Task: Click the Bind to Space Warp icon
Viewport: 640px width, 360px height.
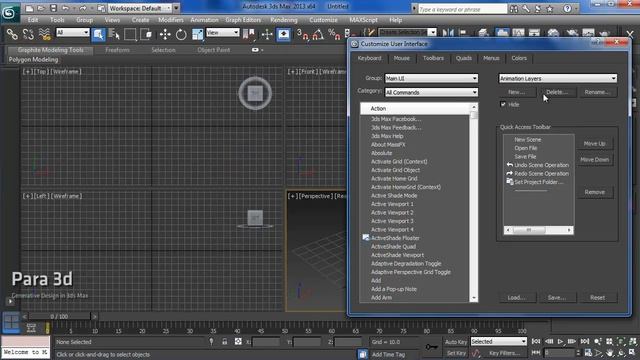Action: [44, 34]
